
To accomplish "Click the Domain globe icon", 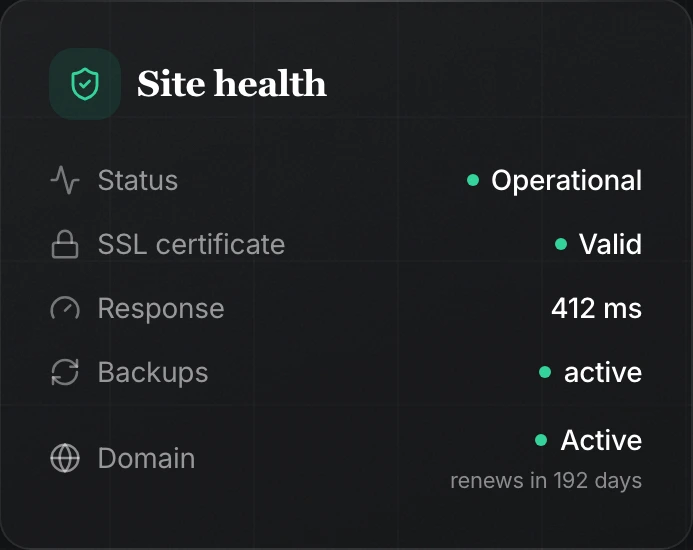I will 65,458.
